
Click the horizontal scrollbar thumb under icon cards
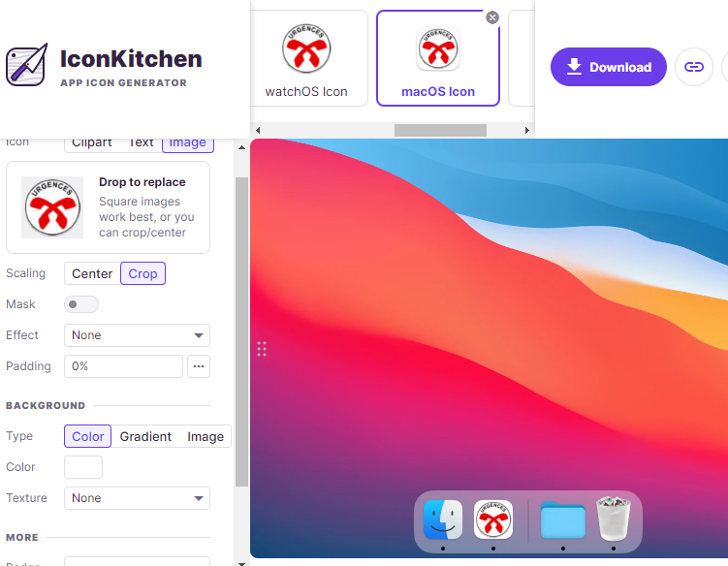pos(440,131)
